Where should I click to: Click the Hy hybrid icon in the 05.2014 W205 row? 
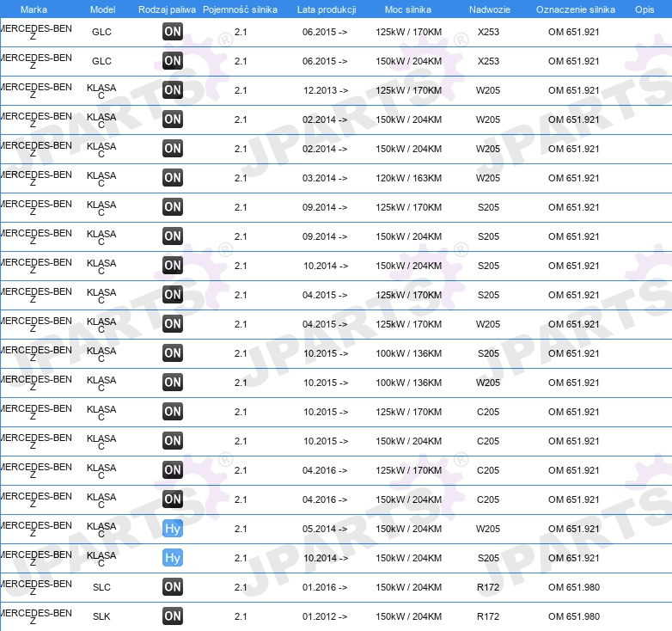click(173, 528)
